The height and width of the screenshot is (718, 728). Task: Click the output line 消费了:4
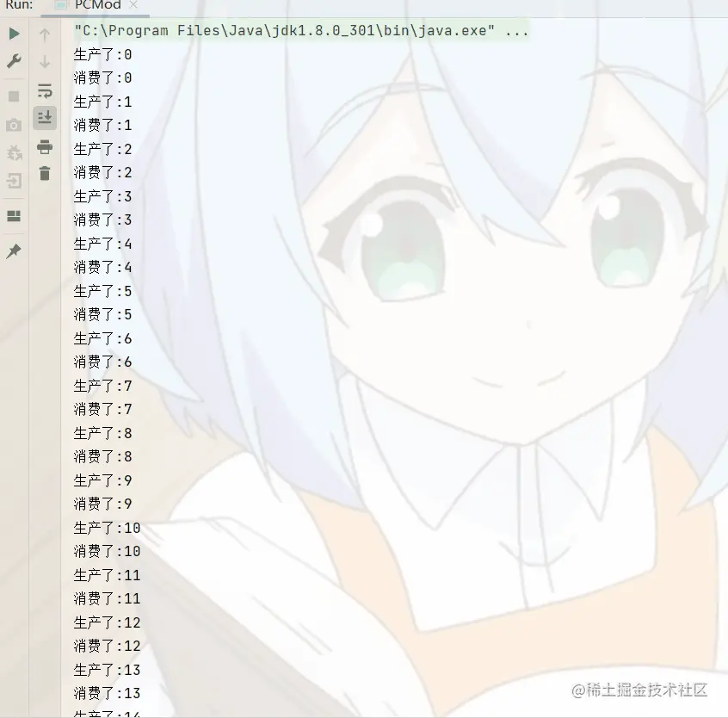coord(102,268)
